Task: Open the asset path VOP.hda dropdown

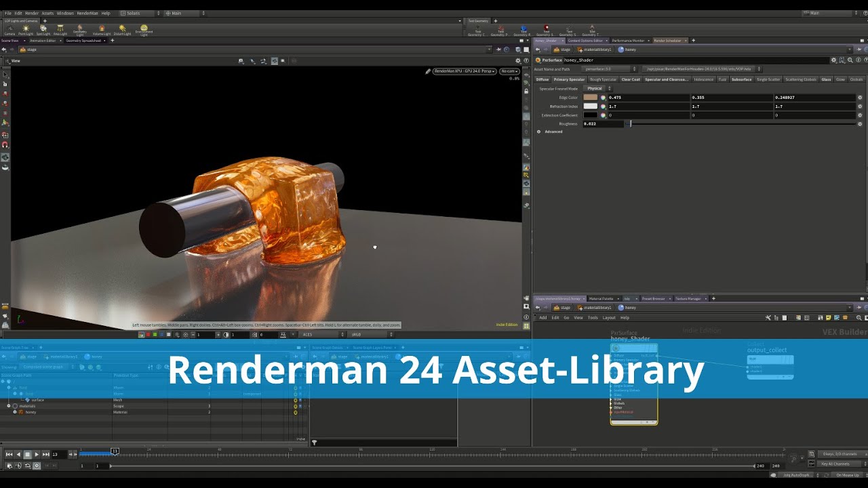Action: click(x=702, y=69)
